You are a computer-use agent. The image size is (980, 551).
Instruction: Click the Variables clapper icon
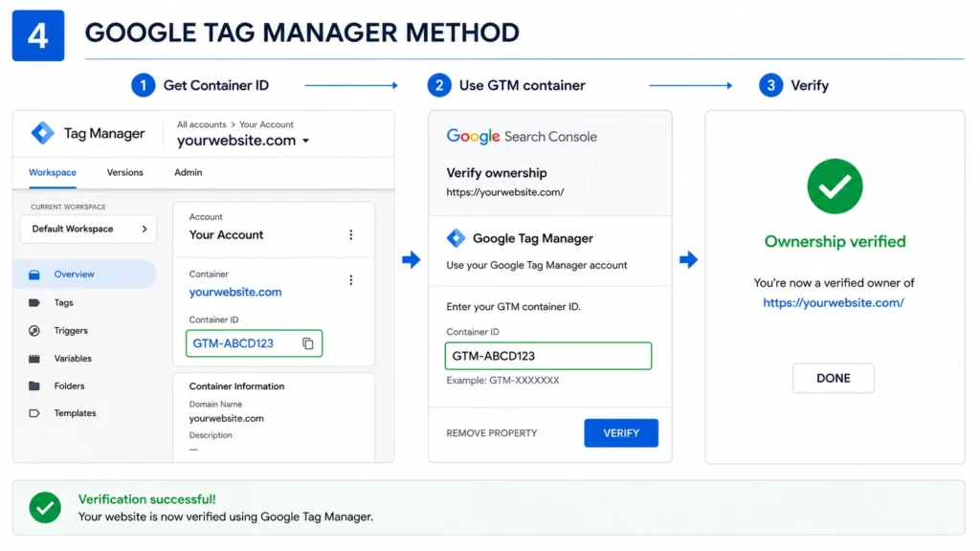click(x=34, y=359)
